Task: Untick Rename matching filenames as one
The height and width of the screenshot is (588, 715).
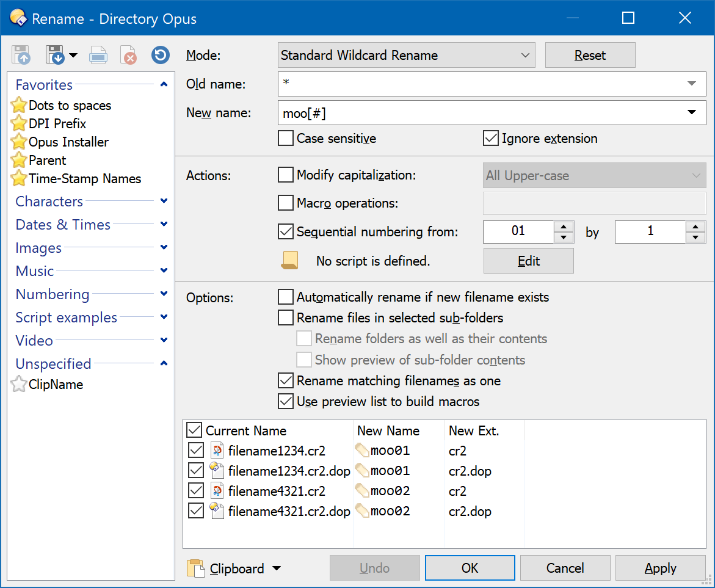Action: click(286, 380)
